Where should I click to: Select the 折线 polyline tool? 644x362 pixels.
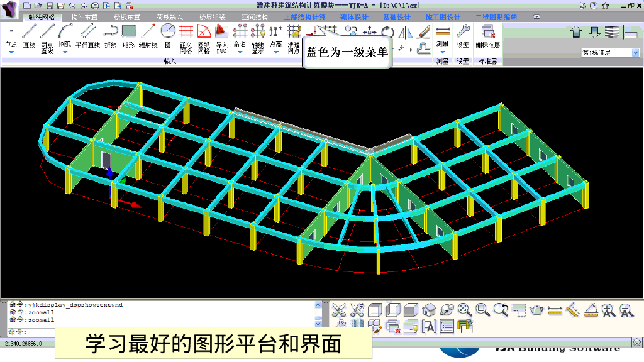tap(110, 31)
